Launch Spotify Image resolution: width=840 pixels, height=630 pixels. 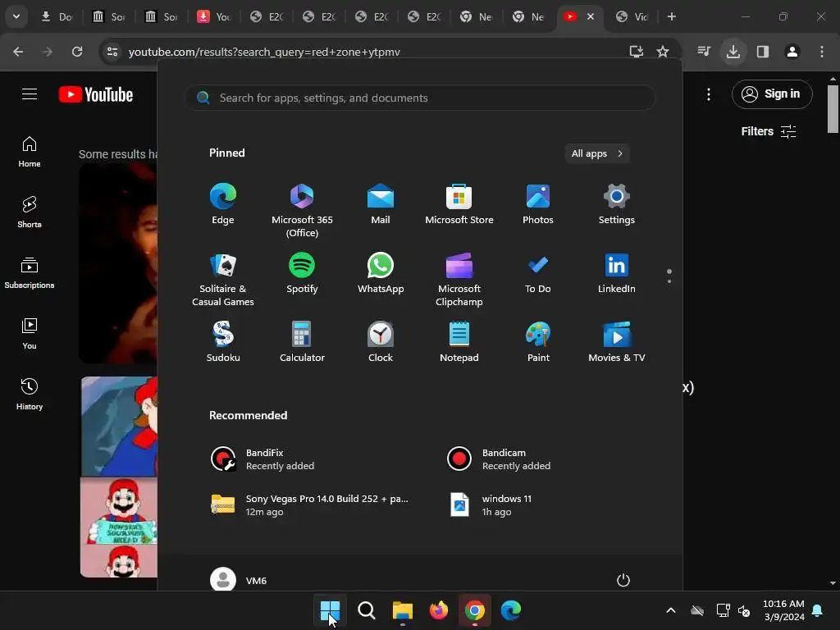click(x=302, y=273)
